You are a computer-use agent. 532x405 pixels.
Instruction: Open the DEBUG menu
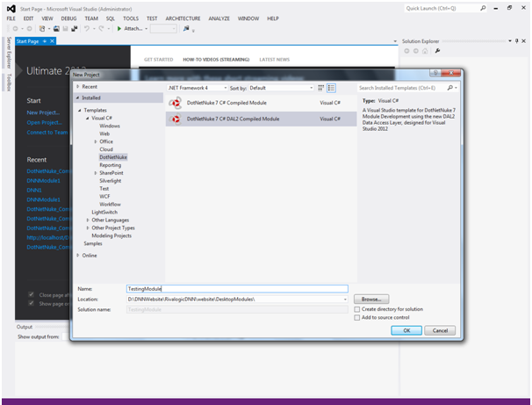[x=68, y=18]
